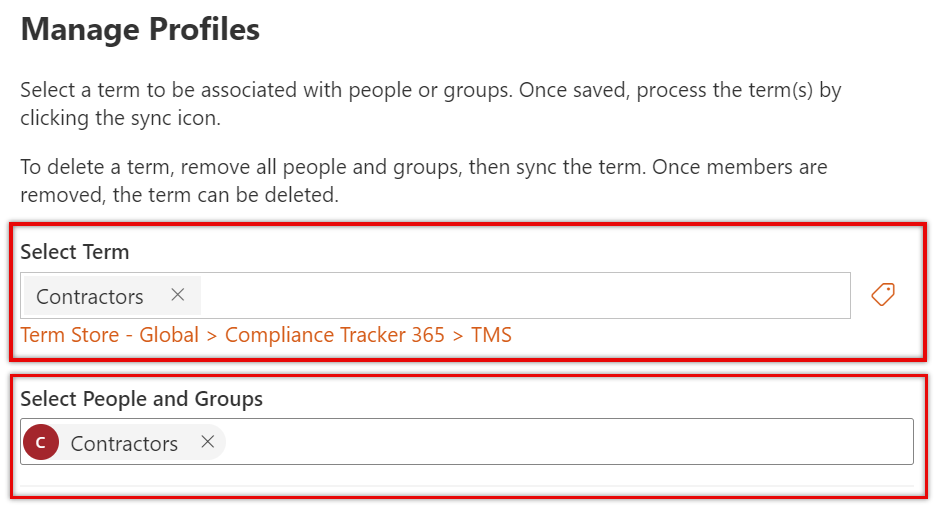Click the divider line under people field
Image resolution: width=938 pixels, height=508 pixels.
(x=467, y=486)
